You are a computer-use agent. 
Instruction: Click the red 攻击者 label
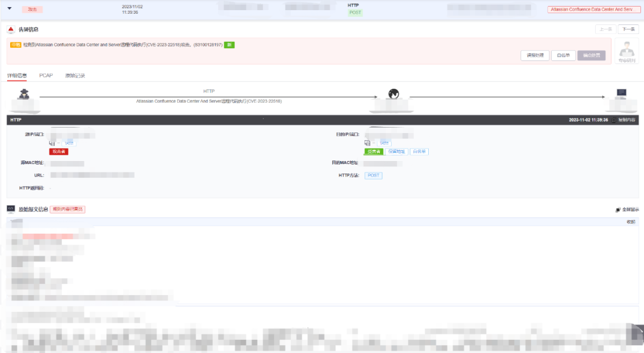[x=58, y=151]
